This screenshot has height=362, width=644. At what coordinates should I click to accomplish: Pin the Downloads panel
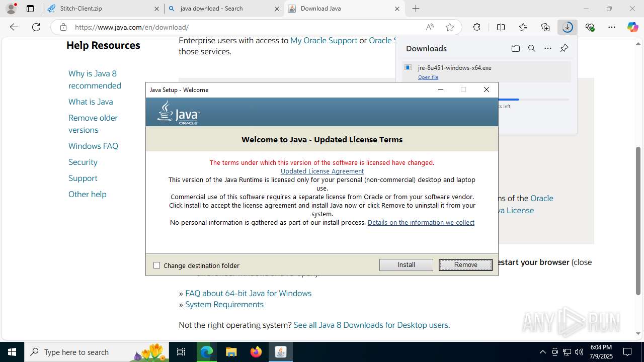(564, 48)
